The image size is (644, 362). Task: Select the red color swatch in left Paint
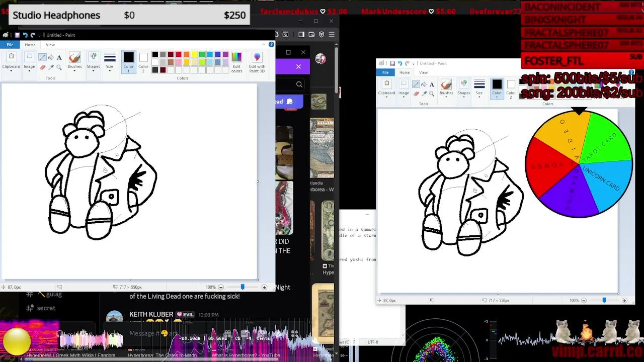(x=179, y=54)
